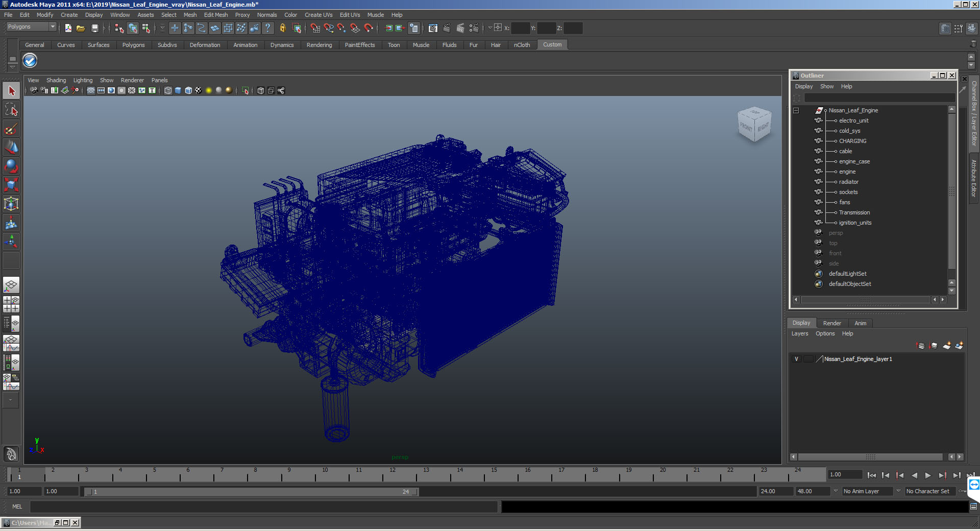The height and width of the screenshot is (531, 980).
Task: Select the arrow Select tool
Action: click(x=11, y=91)
